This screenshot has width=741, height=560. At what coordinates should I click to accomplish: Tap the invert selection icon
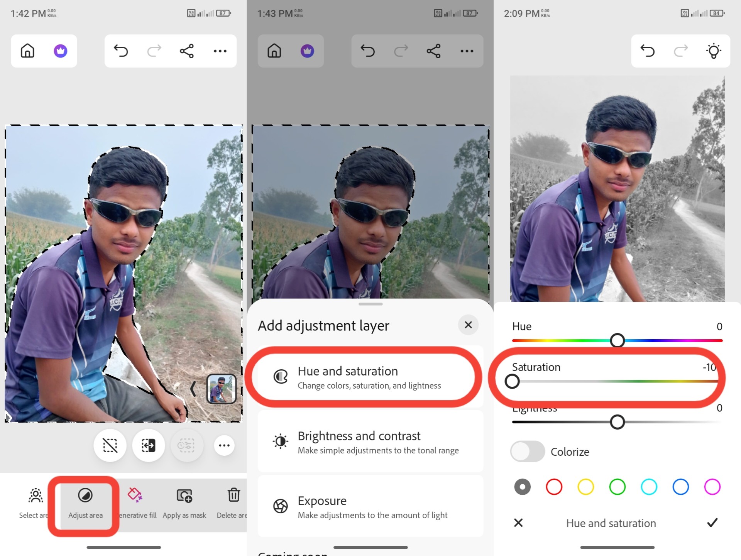coord(149,445)
